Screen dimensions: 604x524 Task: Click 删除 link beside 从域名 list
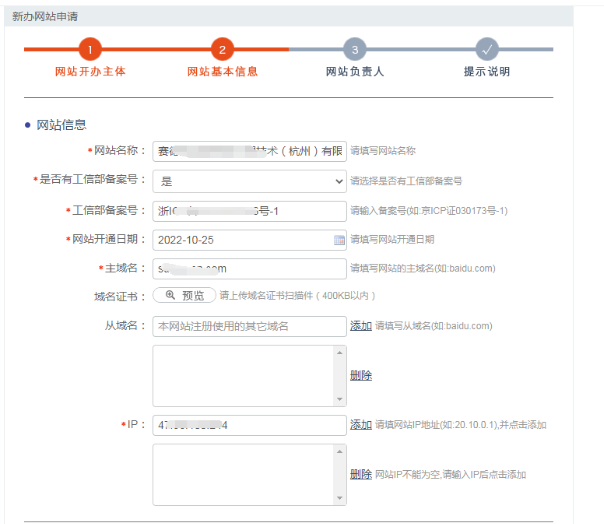pyautogui.click(x=361, y=376)
